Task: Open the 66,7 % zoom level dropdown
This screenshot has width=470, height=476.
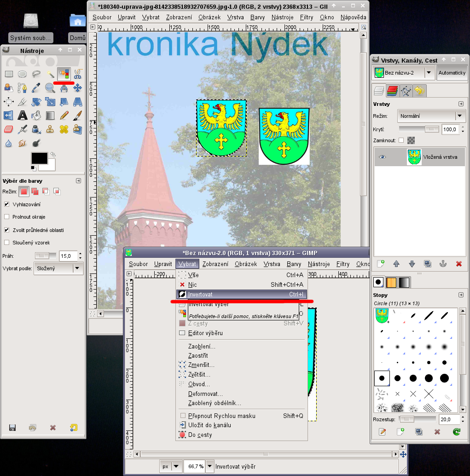Action: tap(210, 466)
